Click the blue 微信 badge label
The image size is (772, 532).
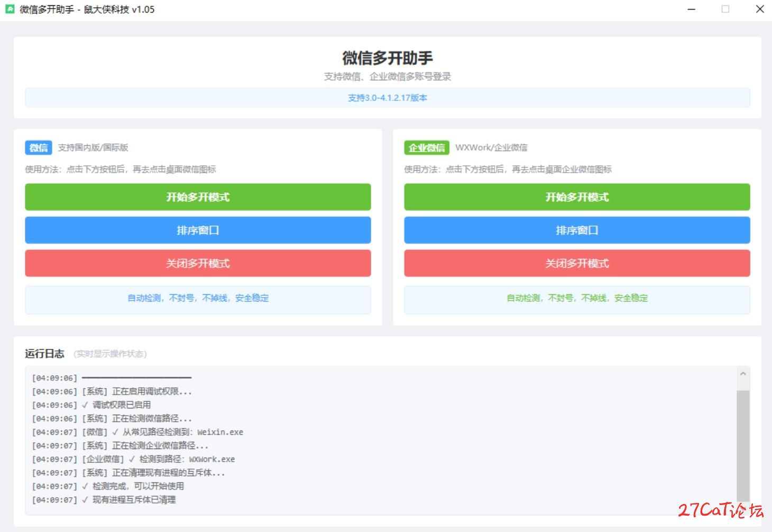click(x=38, y=147)
